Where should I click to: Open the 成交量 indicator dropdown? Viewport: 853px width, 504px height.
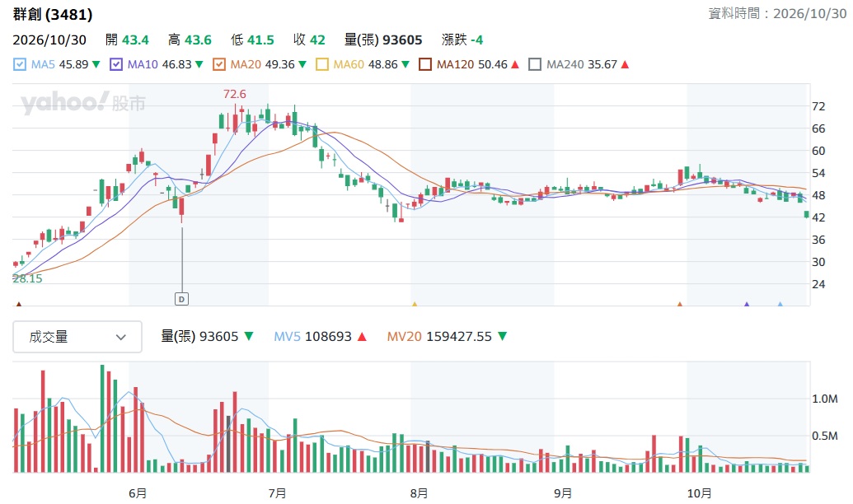77,337
